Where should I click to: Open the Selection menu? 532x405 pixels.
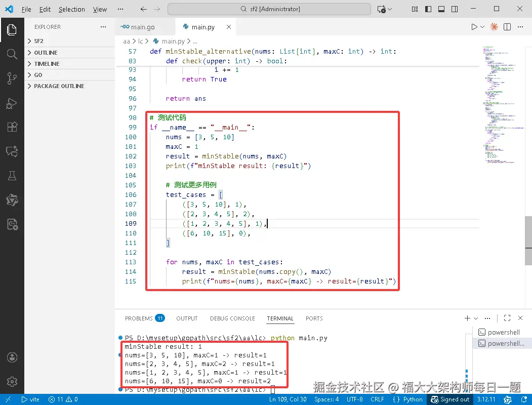tap(71, 9)
